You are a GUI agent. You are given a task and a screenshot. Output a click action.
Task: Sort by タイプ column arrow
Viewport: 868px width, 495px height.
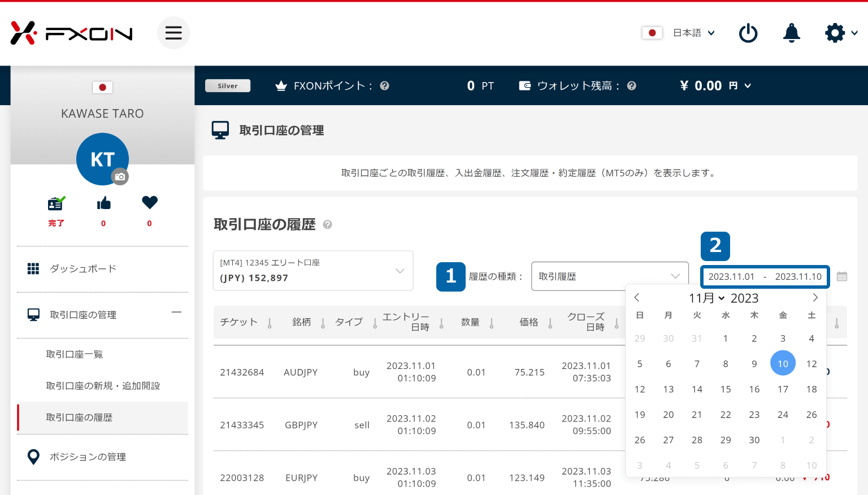point(375,323)
